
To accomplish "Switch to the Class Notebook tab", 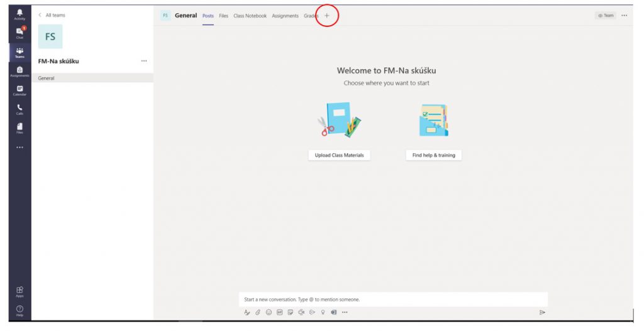I will click(x=250, y=16).
